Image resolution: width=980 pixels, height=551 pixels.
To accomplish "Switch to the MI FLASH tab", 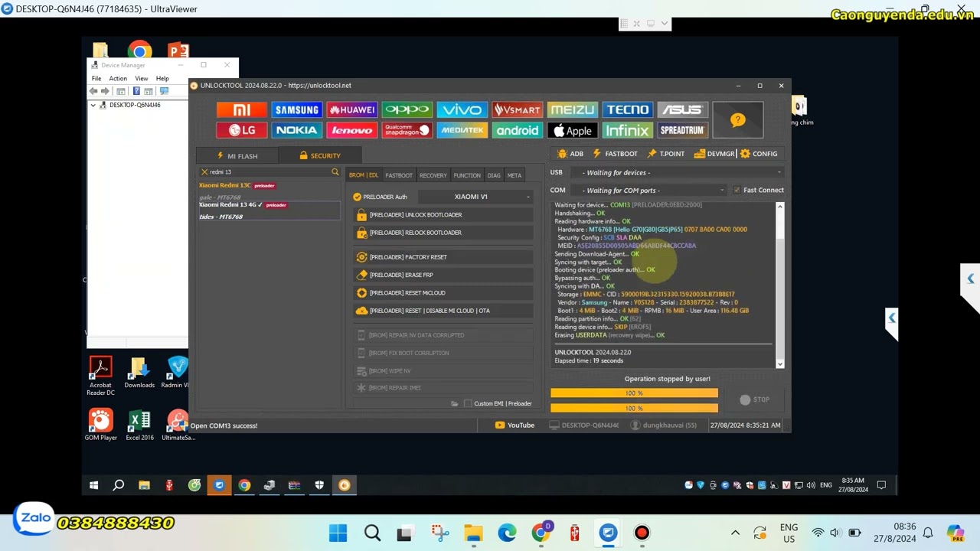I will [237, 155].
